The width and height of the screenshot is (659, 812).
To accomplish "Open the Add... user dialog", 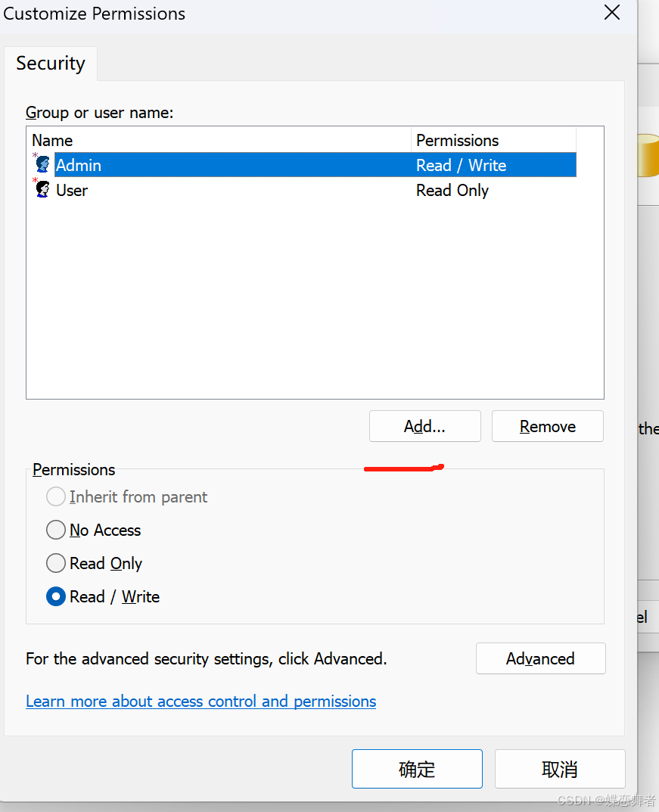I will click(x=425, y=426).
